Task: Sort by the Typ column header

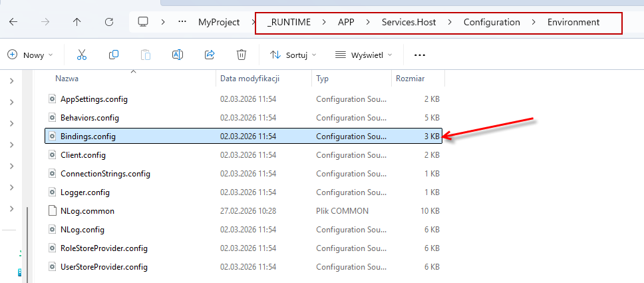Action: pos(323,79)
